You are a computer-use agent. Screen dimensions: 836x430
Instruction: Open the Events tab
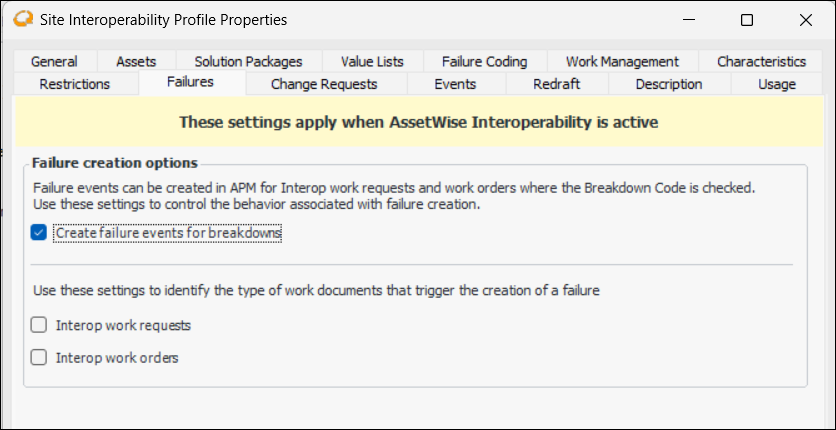[455, 84]
